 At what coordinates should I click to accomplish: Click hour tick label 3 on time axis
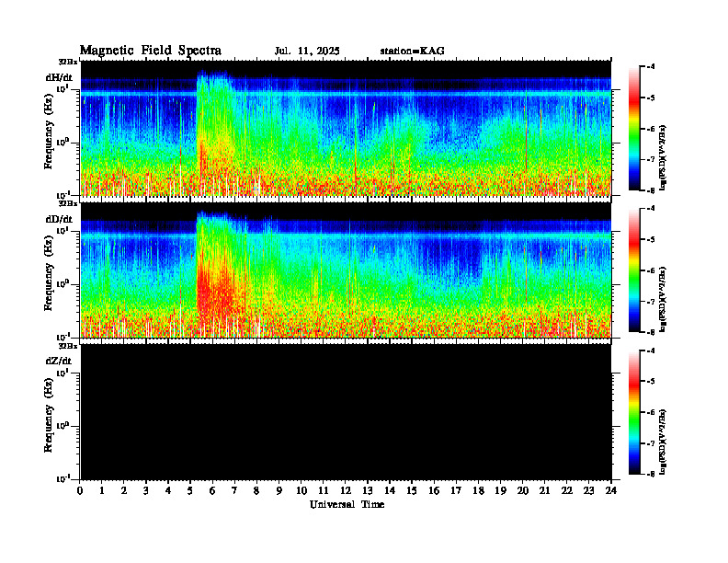point(146,491)
